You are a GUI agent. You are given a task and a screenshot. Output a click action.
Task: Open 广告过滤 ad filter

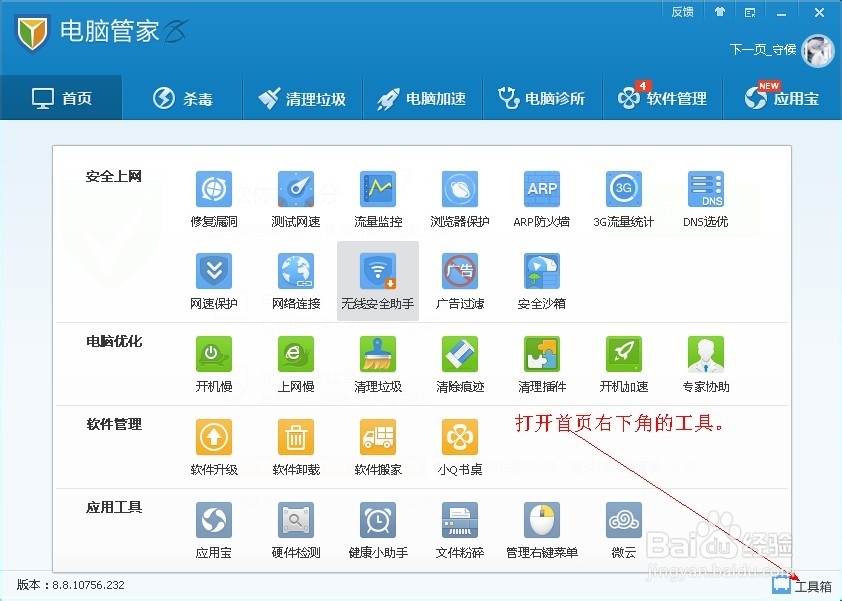pyautogui.click(x=460, y=281)
